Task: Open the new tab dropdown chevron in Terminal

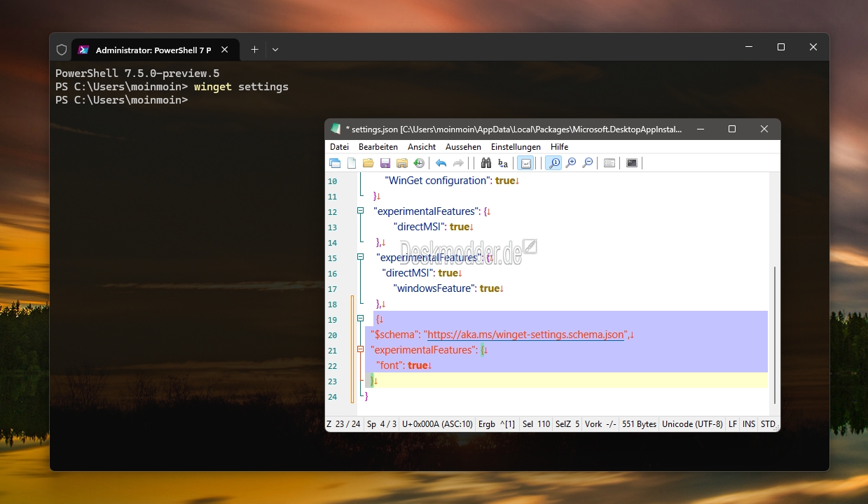Action: (x=275, y=50)
